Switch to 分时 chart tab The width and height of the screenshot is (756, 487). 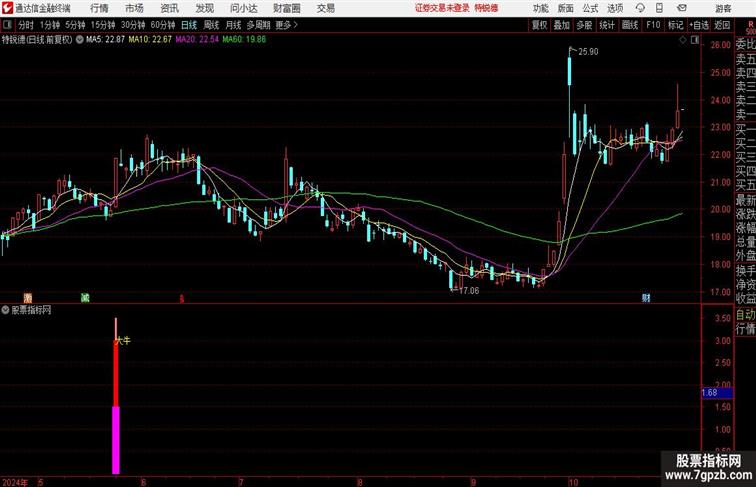[x=26, y=25]
